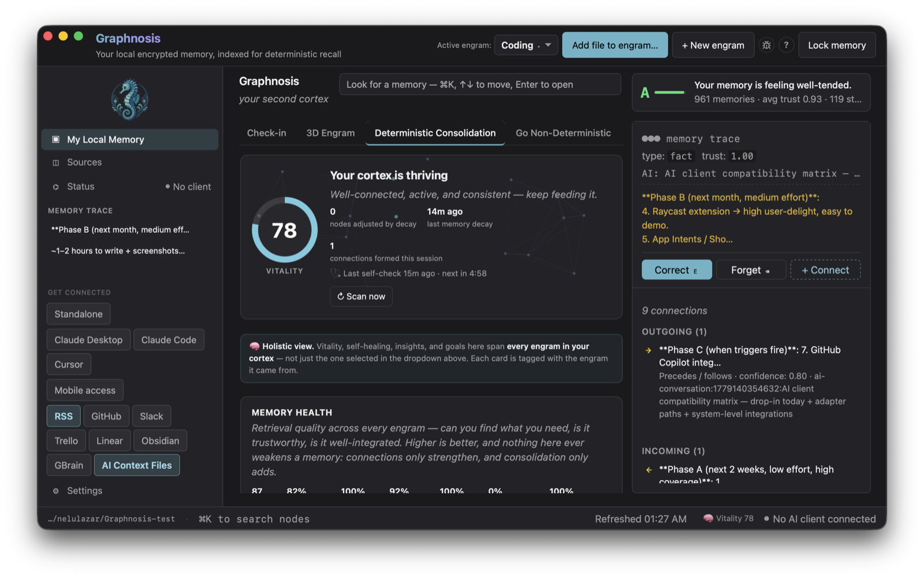Select the GitHub connector

point(106,416)
